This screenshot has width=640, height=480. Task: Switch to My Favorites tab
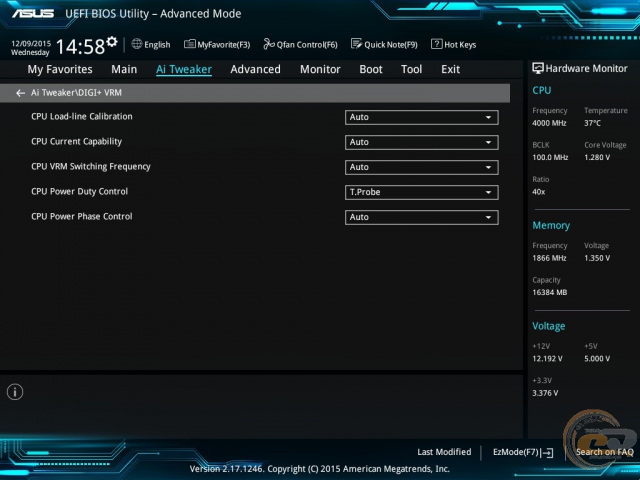[60, 69]
